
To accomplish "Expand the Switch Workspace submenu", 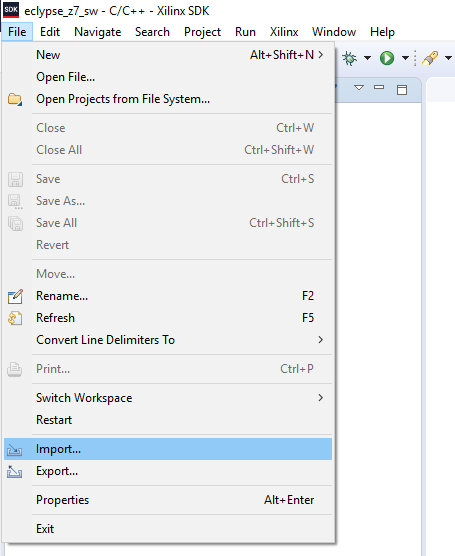I will tap(168, 398).
